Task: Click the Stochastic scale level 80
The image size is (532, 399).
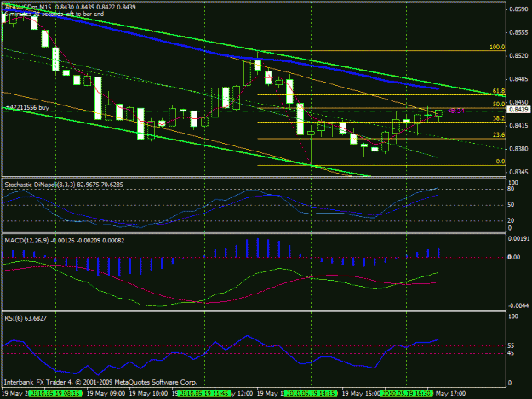Action: pyautogui.click(x=511, y=189)
